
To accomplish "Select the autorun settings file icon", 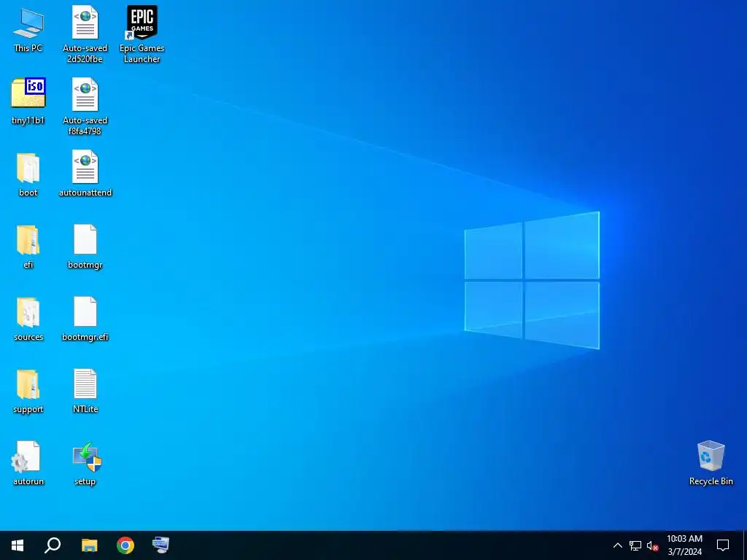I will pyautogui.click(x=28, y=463).
